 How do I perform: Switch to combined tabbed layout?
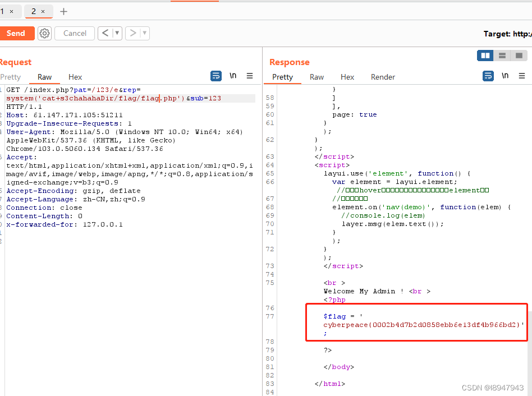point(519,56)
